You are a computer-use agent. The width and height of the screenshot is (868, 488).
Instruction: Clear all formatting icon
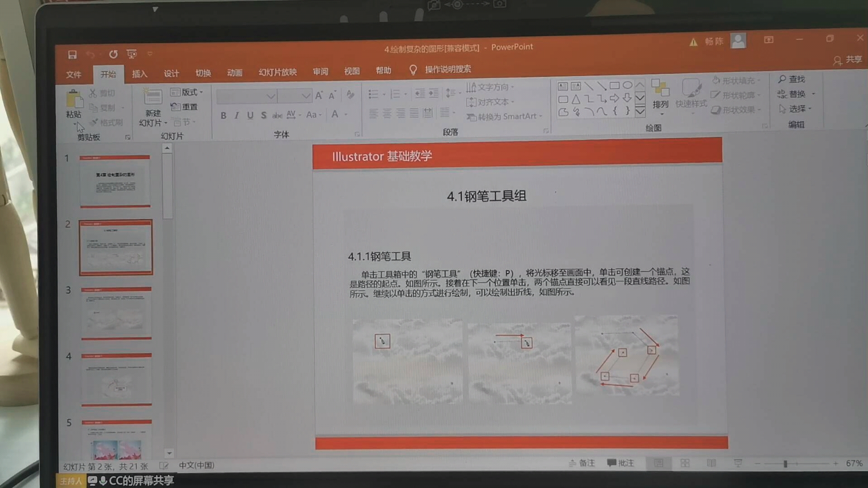tap(350, 95)
